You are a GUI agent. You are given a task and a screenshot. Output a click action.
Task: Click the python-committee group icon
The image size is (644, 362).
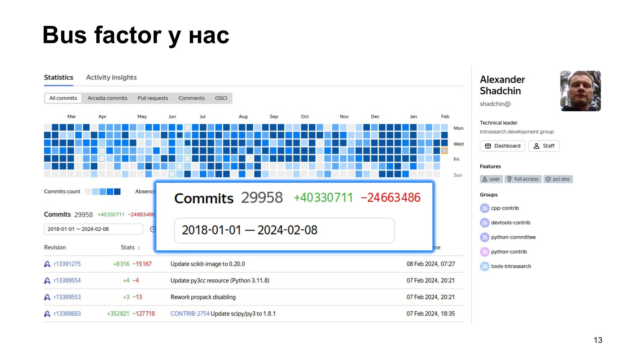coord(484,237)
